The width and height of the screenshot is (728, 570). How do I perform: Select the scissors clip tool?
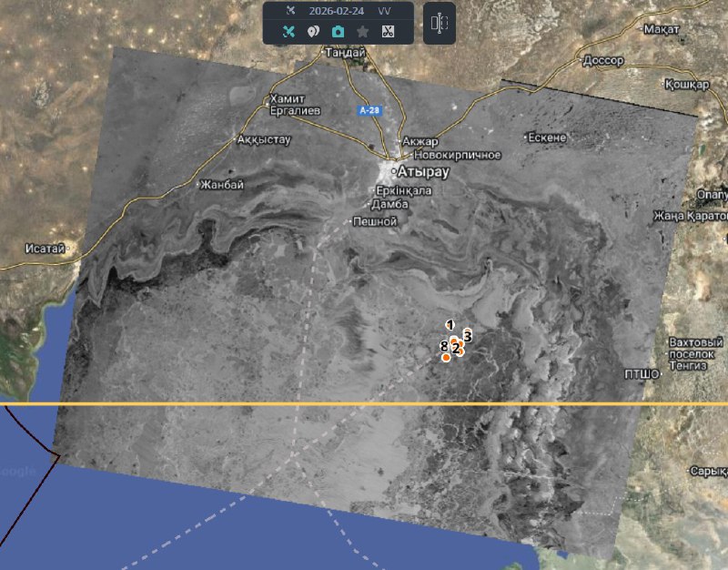point(389,31)
